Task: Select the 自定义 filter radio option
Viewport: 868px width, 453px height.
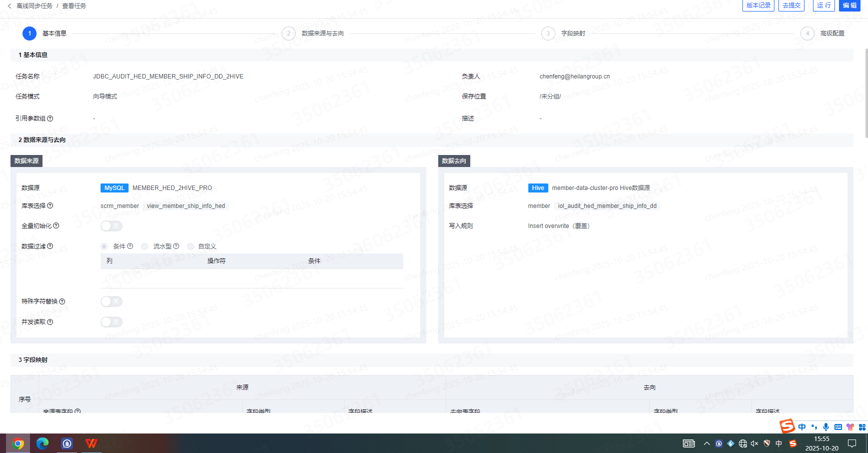Action: [x=191, y=246]
